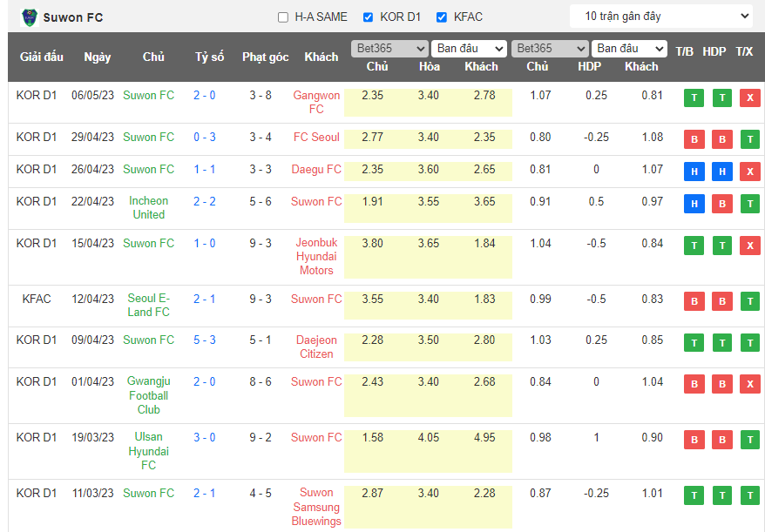Open first Bet365 bookmaker dropdown
This screenshot has height=532, width=765.
(x=389, y=49)
